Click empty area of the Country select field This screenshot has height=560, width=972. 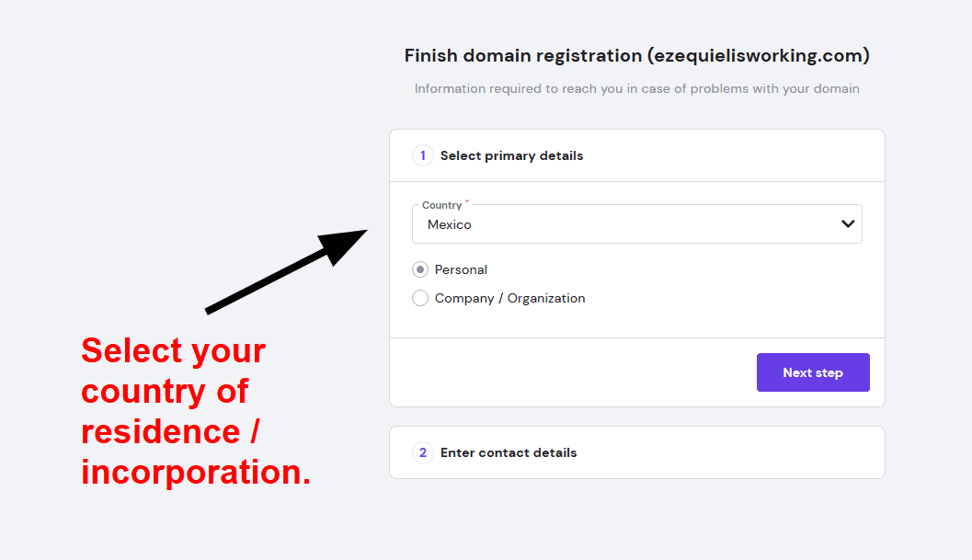pyautogui.click(x=651, y=224)
